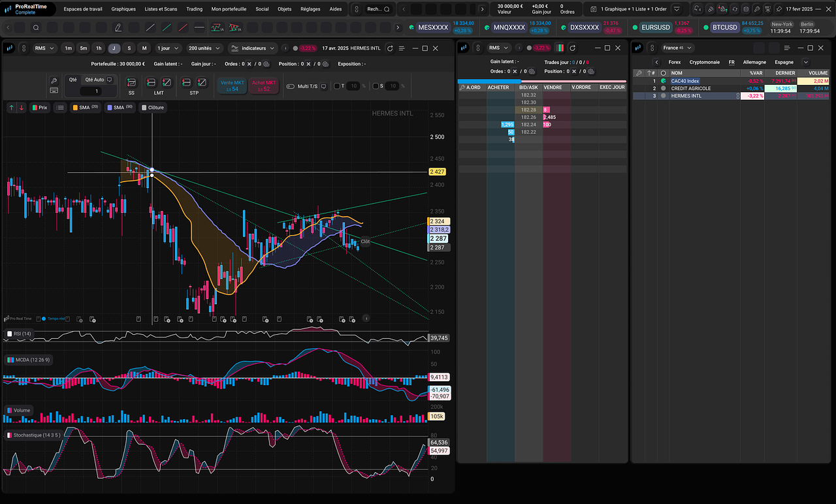Select the 1h timeframe button
The height and width of the screenshot is (504, 836).
[99, 48]
